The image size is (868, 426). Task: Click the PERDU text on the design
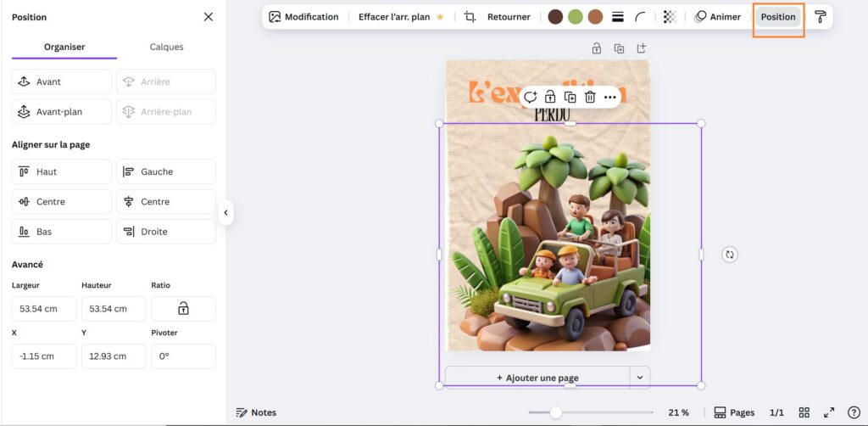coord(553,115)
